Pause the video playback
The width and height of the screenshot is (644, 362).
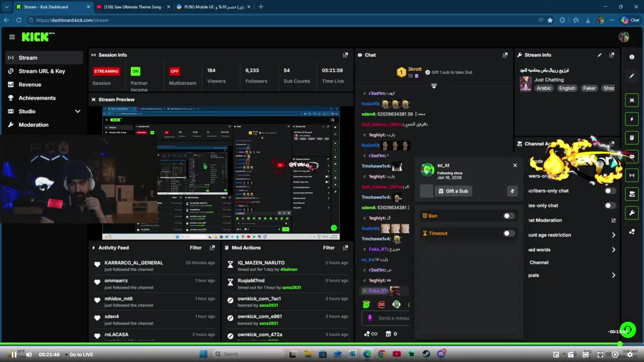point(14,354)
